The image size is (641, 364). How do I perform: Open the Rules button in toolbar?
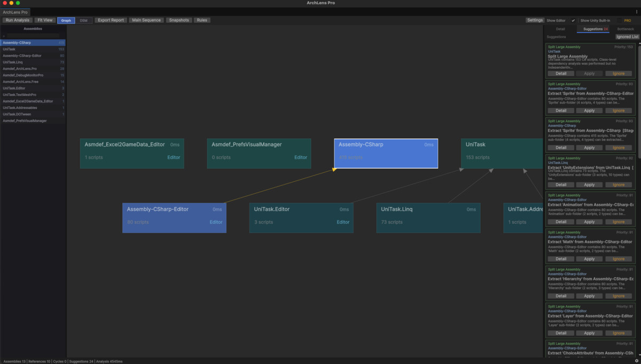pyautogui.click(x=202, y=20)
